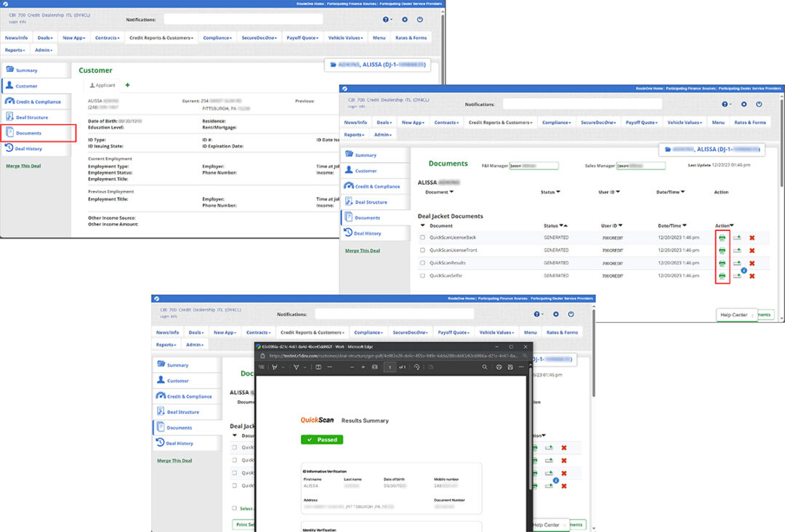This screenshot has height=532, width=785.
Task: Click zoom in plus in PDF viewer toolbar
Action: pos(363,368)
